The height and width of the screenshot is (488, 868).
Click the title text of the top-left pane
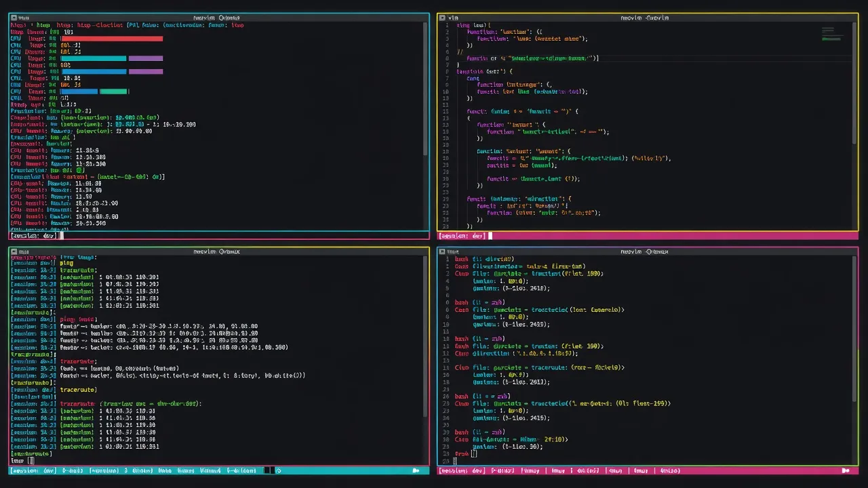[216, 18]
